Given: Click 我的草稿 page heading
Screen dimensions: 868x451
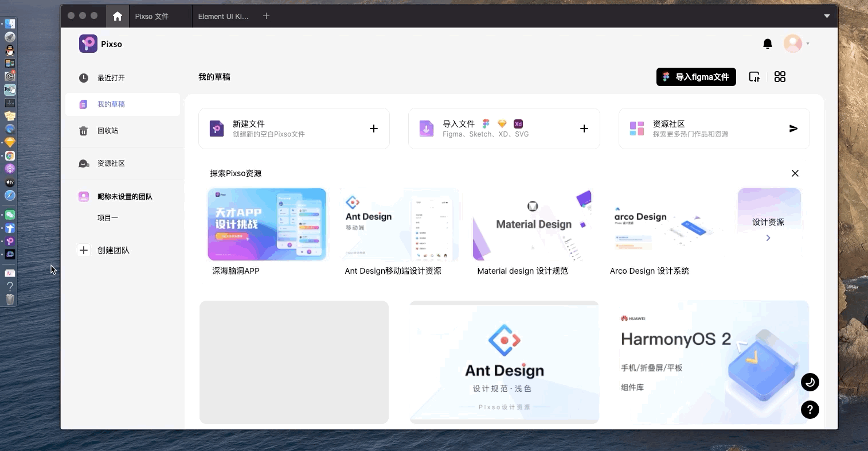Looking at the screenshot, I should coord(214,77).
